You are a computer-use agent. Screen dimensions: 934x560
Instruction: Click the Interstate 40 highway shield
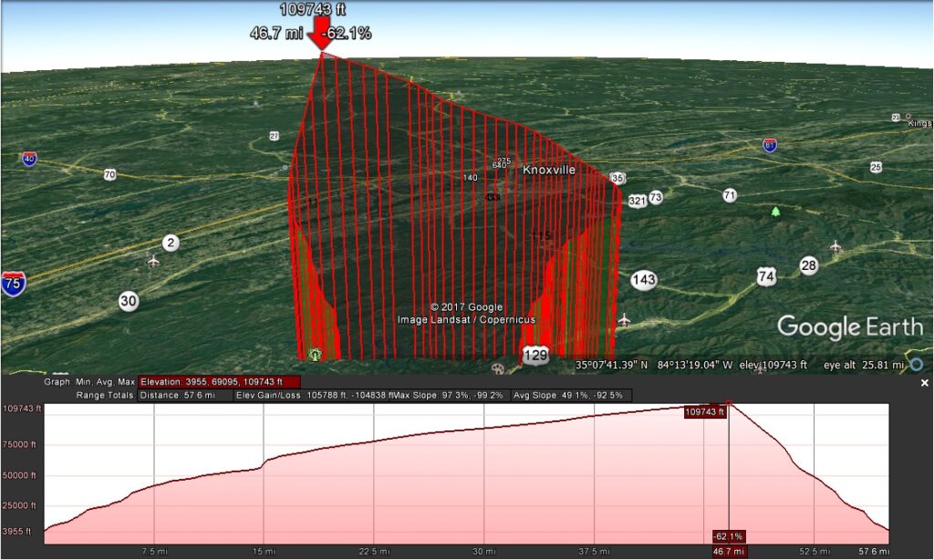[29, 159]
